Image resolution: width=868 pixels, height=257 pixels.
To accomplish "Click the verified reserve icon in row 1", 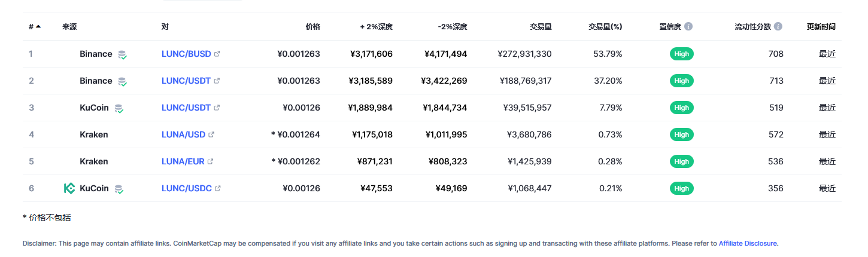I will (x=122, y=54).
